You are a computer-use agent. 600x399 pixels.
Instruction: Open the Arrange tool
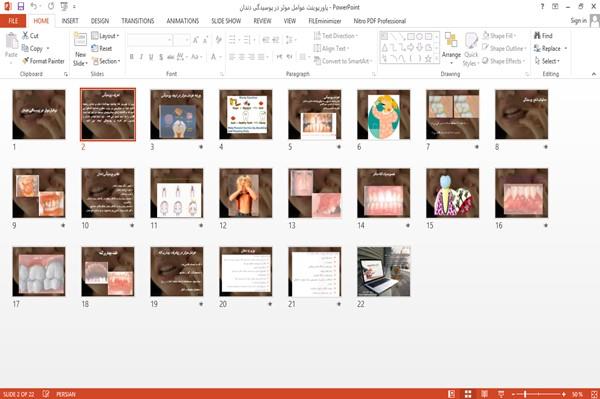[x=451, y=49]
